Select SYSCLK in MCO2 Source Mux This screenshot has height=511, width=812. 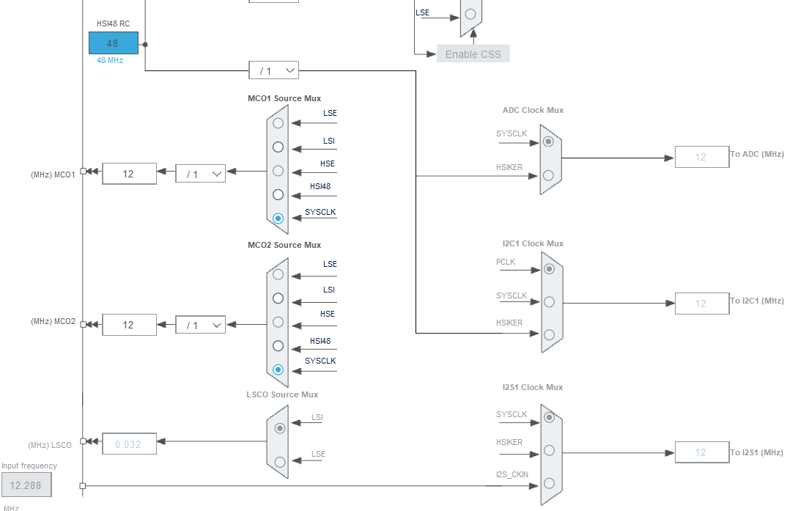[x=278, y=370]
